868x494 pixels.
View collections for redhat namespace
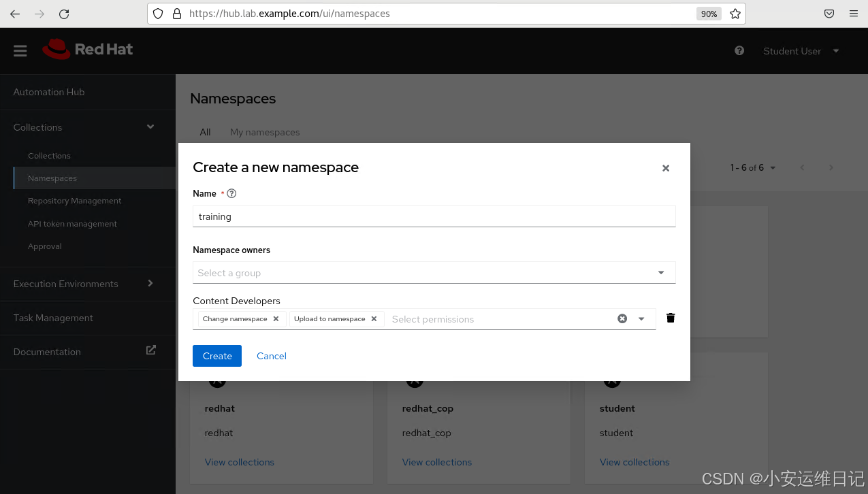(x=240, y=462)
